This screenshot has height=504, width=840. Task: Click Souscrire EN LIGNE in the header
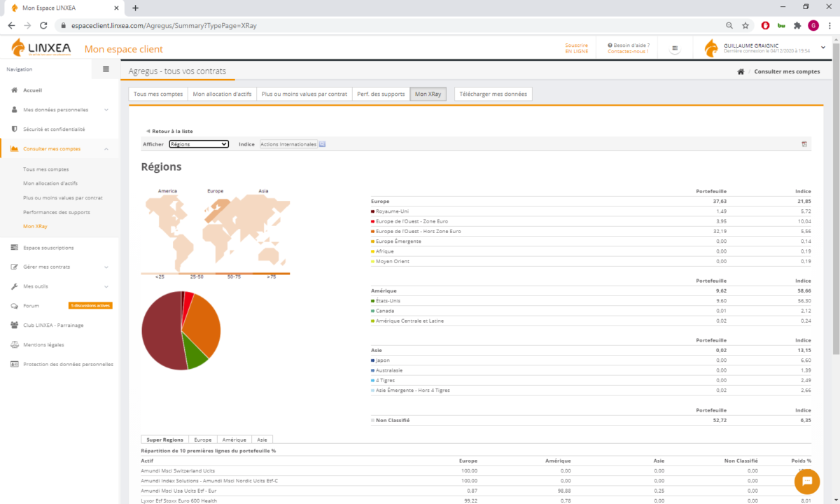point(577,48)
